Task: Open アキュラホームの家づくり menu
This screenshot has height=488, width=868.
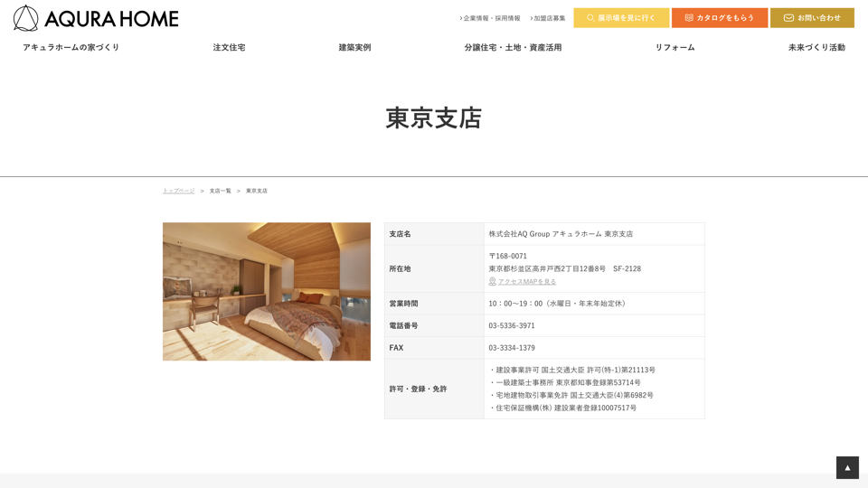Action: [71, 48]
